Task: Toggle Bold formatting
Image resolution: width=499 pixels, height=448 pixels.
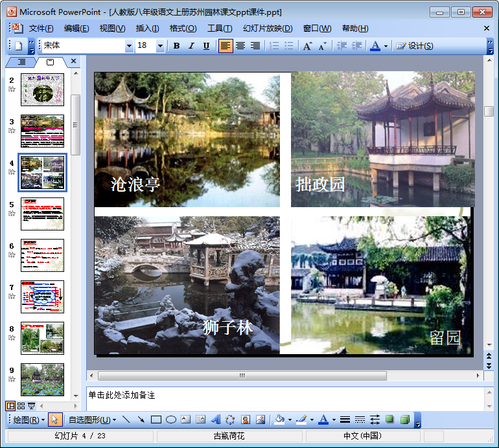Action: tap(177, 46)
